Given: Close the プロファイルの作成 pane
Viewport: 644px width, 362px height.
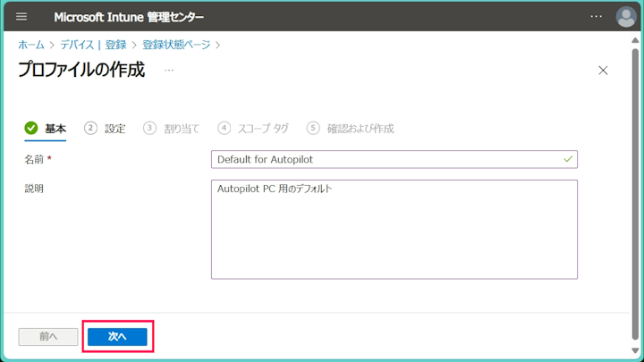Looking at the screenshot, I should click(x=603, y=71).
